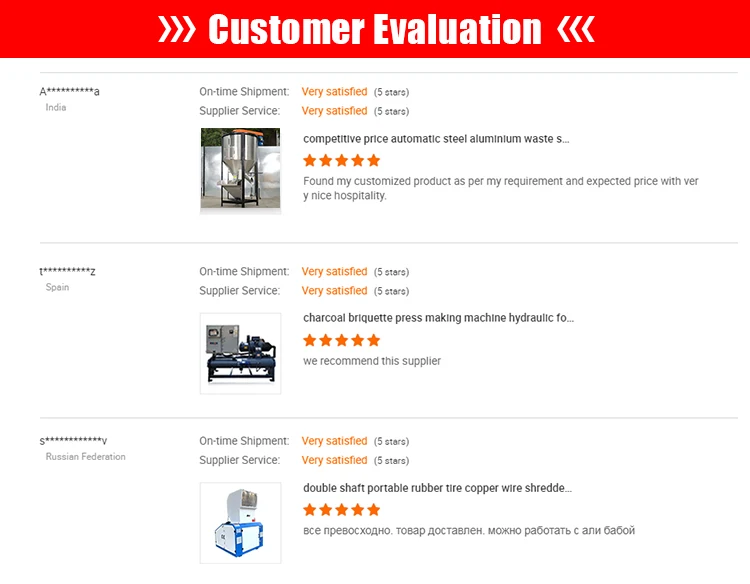Click the five-star rating of Russian review
Image resolution: width=750 pixels, height=584 pixels.
click(342, 509)
